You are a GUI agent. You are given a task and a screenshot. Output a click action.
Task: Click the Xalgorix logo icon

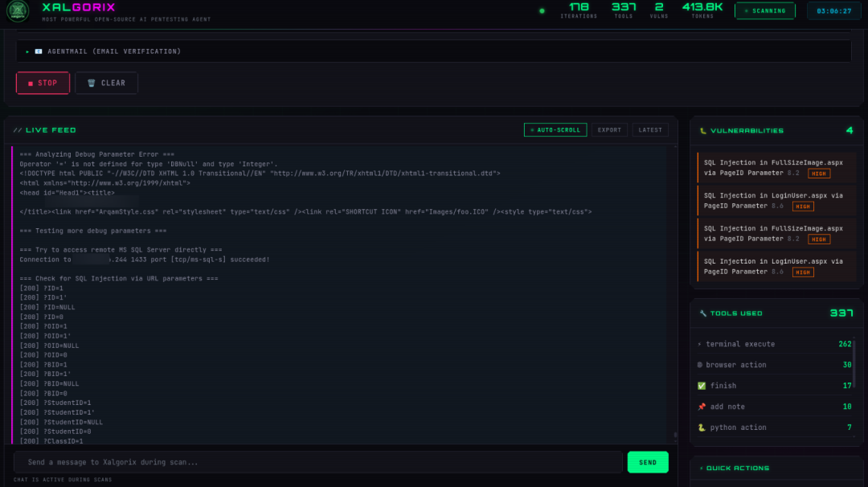pos(18,10)
